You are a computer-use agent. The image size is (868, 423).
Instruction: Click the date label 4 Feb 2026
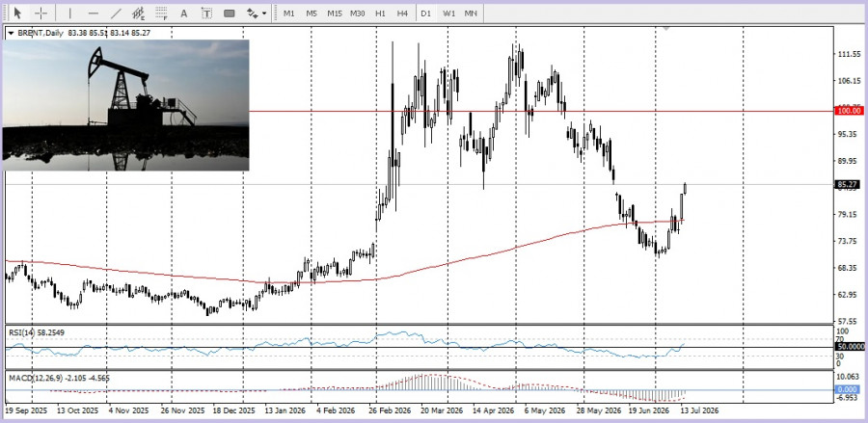click(334, 410)
